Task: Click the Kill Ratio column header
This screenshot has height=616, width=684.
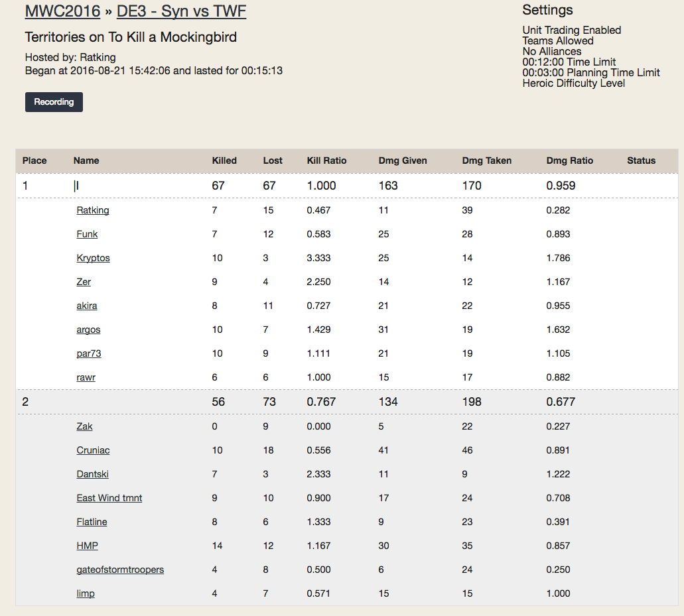Action: [x=326, y=160]
